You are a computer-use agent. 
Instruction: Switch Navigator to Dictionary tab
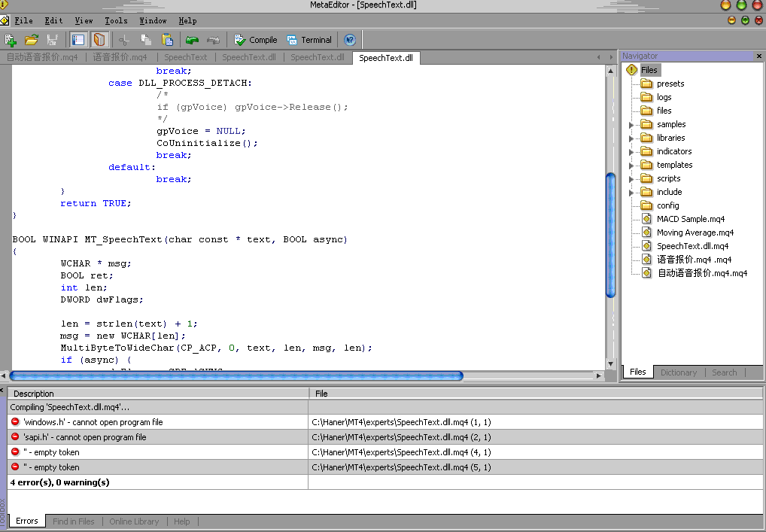678,372
